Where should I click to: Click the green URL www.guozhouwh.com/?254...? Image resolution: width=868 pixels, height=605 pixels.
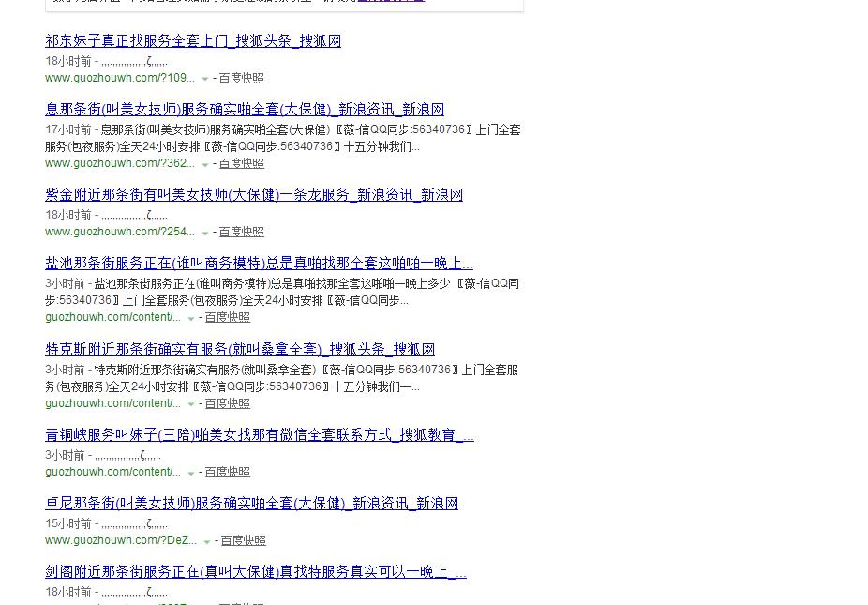(x=120, y=232)
